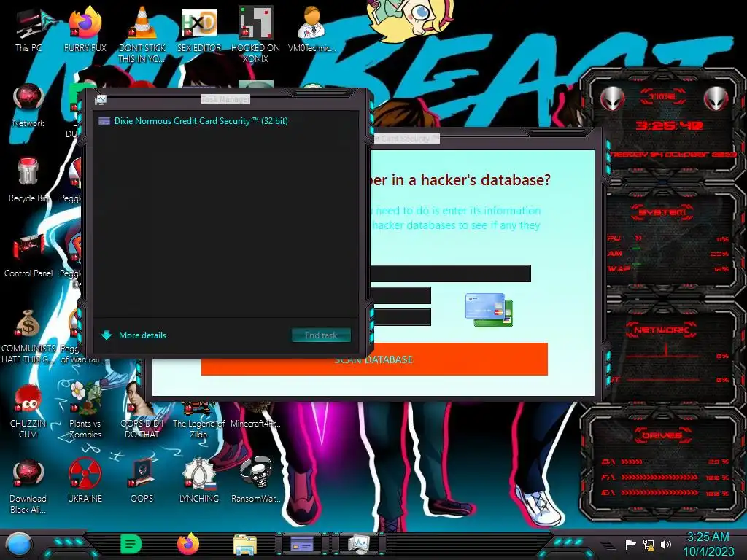The image size is (747, 560).
Task: Open the LYNCHING desktop shortcut
Action: [x=199, y=481]
